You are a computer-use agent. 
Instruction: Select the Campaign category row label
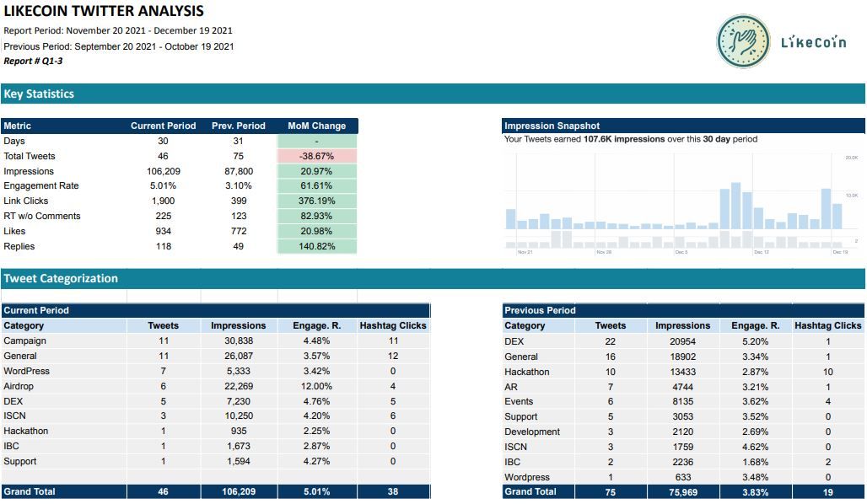pyautogui.click(x=25, y=341)
